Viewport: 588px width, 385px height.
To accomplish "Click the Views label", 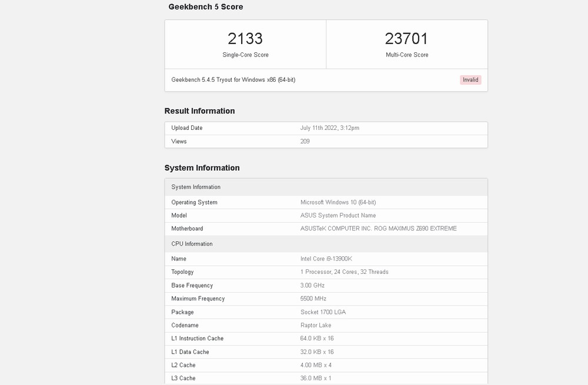I will click(x=179, y=141).
